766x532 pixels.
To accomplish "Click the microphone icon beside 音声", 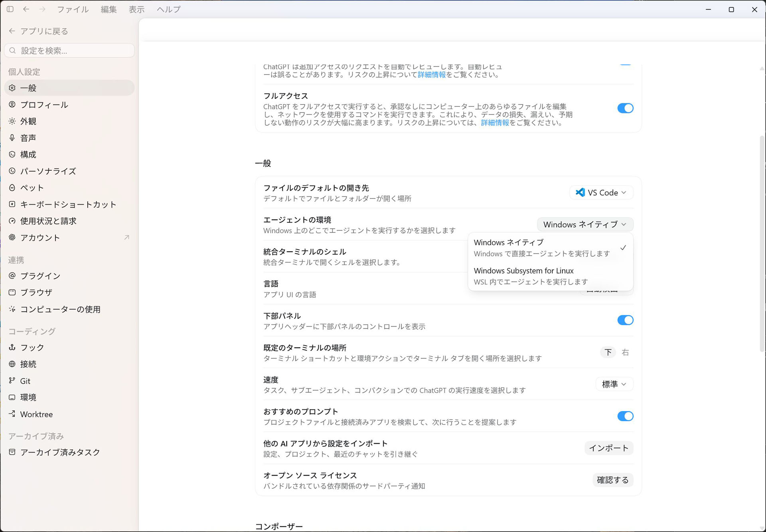I will click(x=12, y=138).
